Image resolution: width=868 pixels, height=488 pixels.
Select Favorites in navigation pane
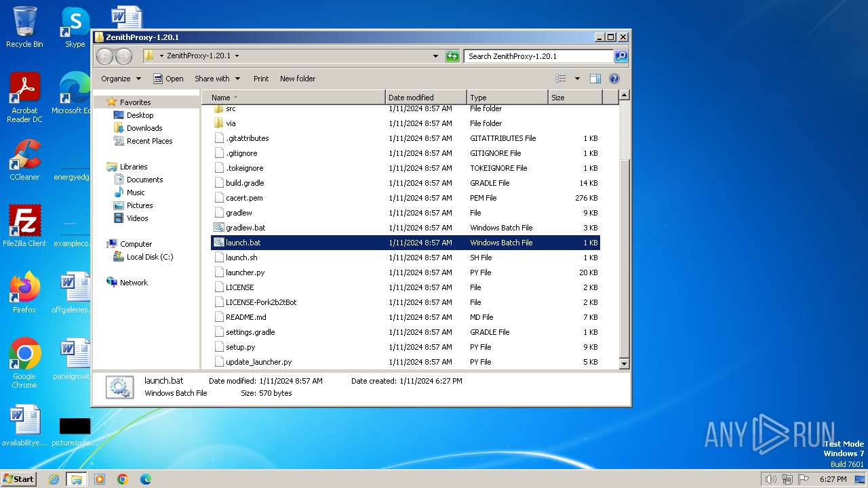click(135, 102)
